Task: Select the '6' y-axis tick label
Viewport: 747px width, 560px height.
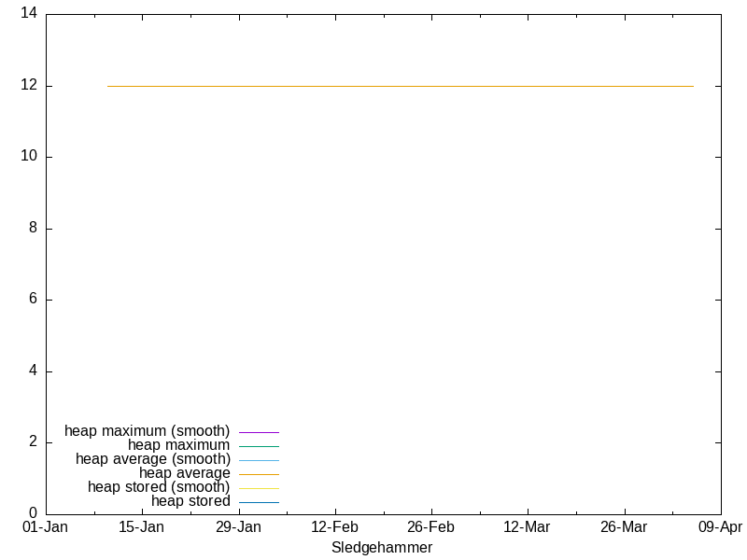Action: [32, 300]
